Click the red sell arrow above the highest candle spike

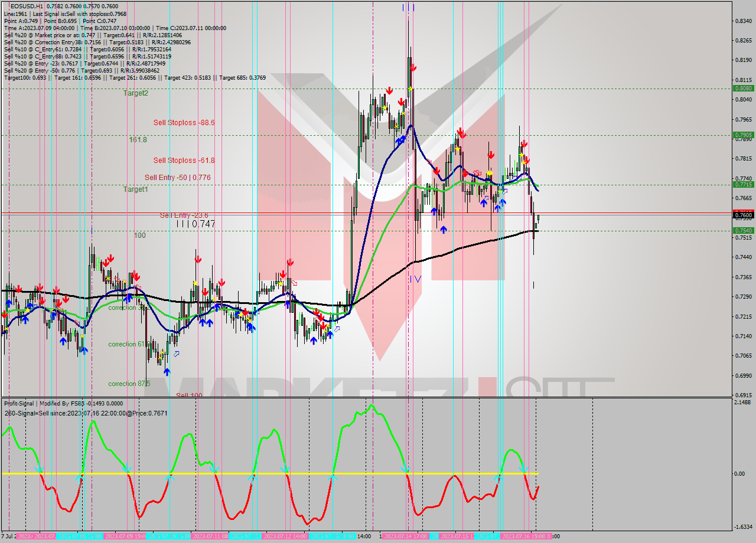tap(412, 67)
